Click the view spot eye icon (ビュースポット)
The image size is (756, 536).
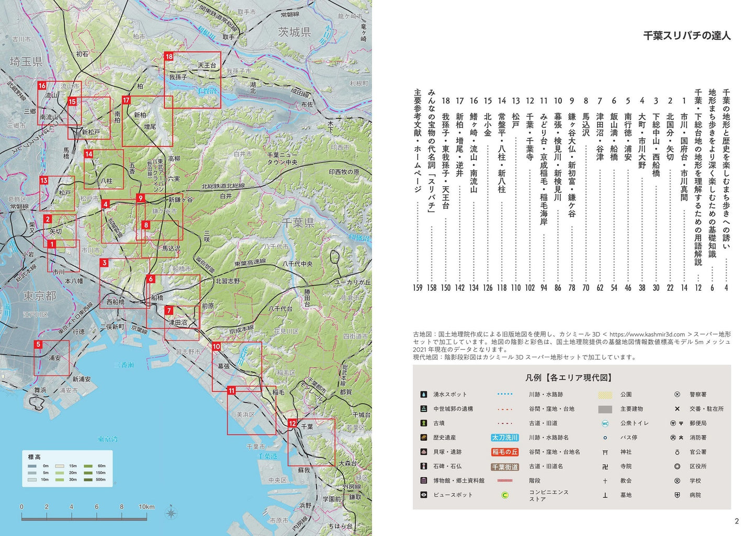click(423, 495)
